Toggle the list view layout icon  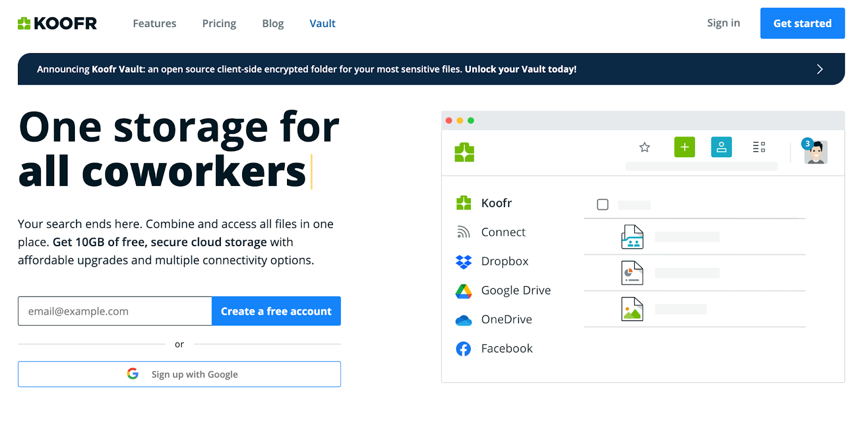pos(759,147)
